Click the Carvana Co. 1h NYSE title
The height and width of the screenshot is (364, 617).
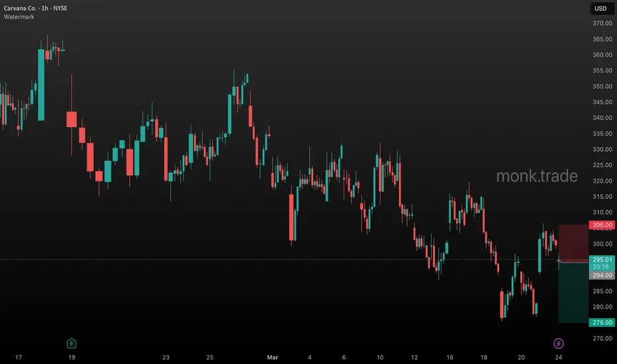tap(35, 8)
